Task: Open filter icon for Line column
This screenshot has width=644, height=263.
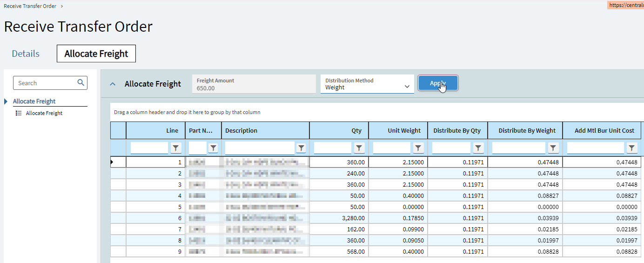Action: pos(175,148)
